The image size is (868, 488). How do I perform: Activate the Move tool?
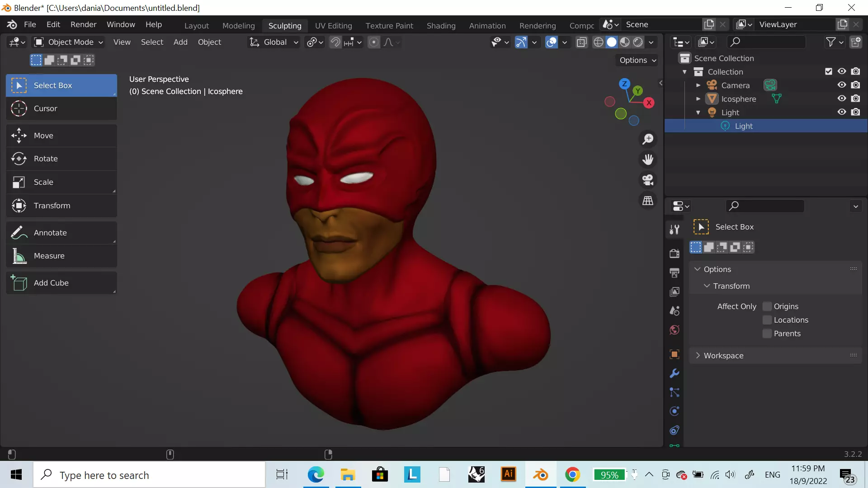point(61,136)
